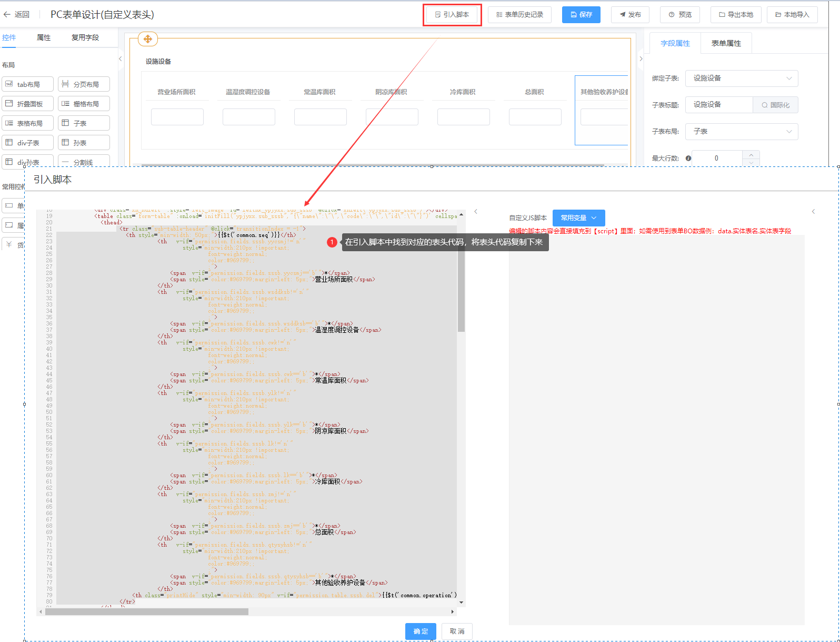
Task: Select the div子表 control
Action: tap(28, 143)
